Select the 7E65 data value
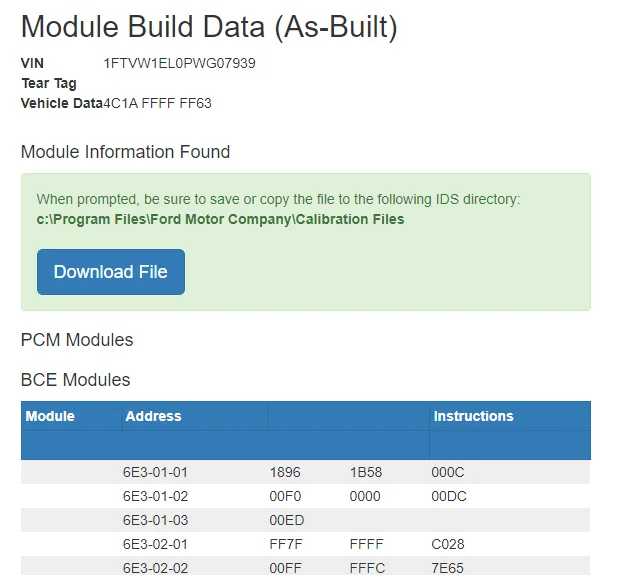The width and height of the screenshot is (620, 575). coord(448,568)
